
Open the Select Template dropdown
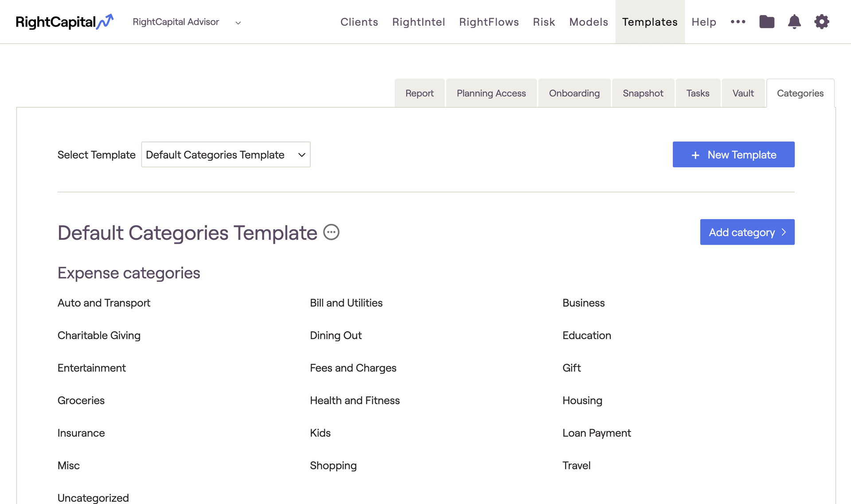coord(226,155)
